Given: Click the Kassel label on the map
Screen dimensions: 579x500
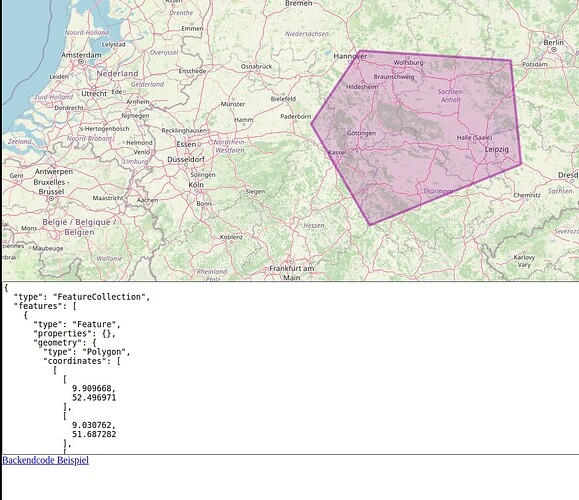Looking at the screenshot, I should click(337, 152).
